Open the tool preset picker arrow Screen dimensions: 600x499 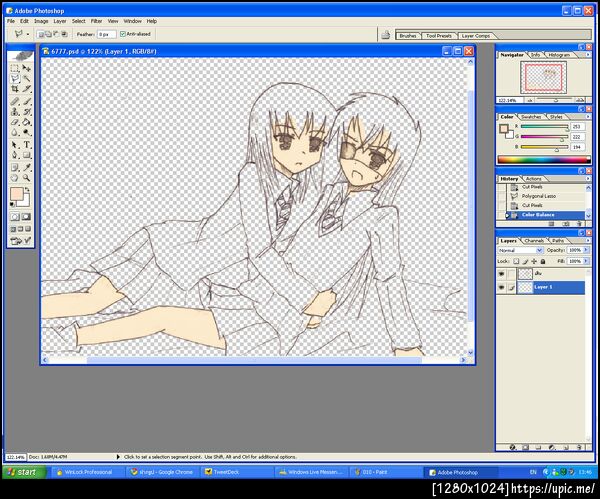tap(28, 34)
